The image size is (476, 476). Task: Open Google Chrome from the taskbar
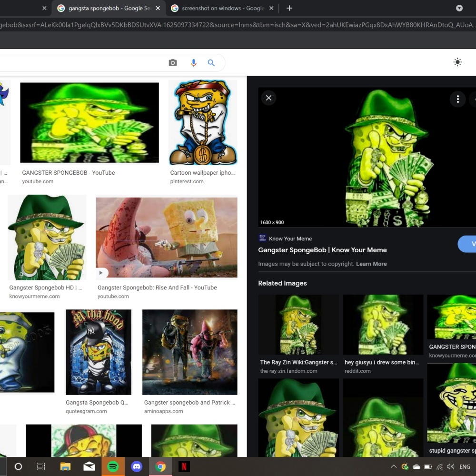(x=160, y=466)
